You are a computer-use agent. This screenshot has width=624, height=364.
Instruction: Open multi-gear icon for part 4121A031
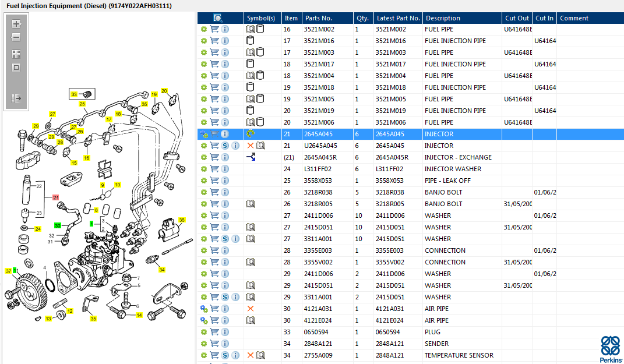pos(204,309)
